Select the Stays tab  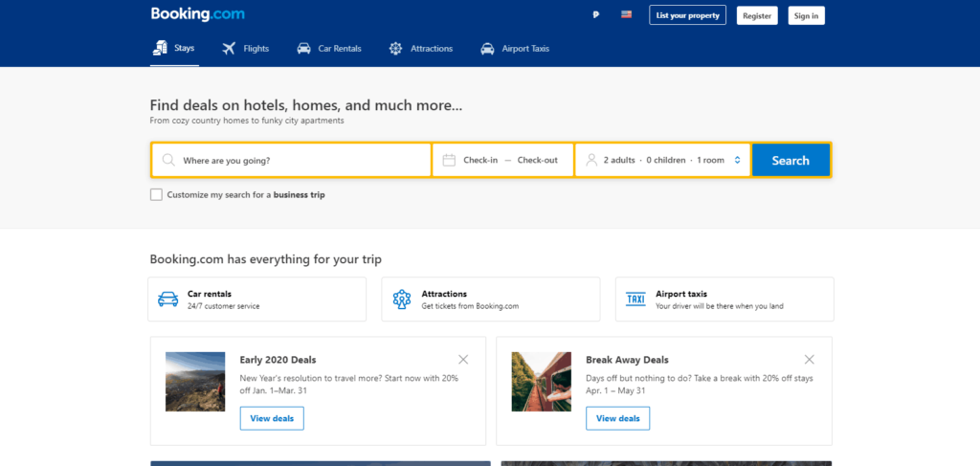click(x=174, y=48)
